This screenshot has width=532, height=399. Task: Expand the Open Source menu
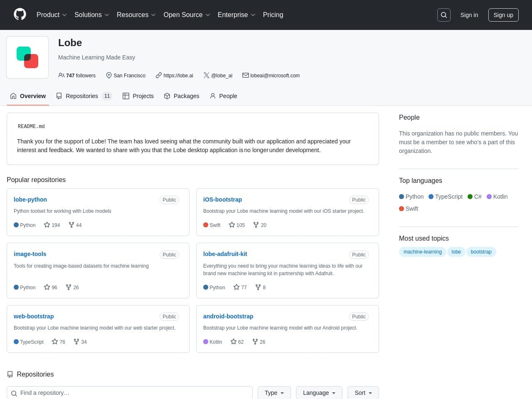[187, 15]
